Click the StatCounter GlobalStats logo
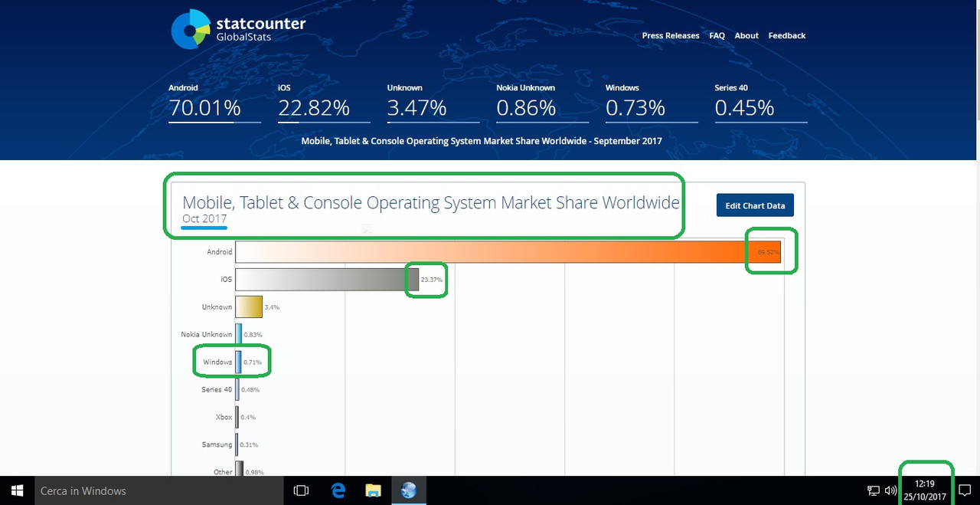Screen dimensions: 980x505 (x=238, y=29)
